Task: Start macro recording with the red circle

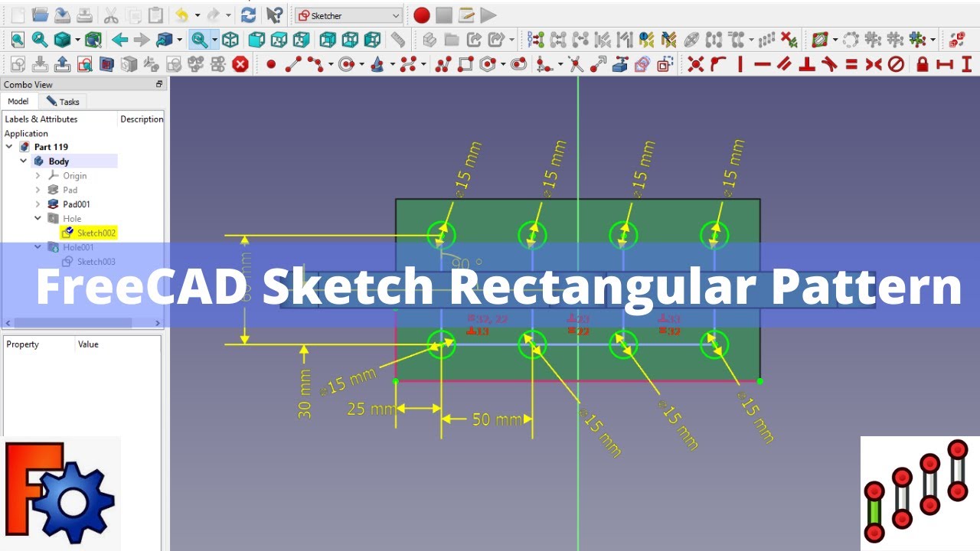Action: [x=421, y=15]
